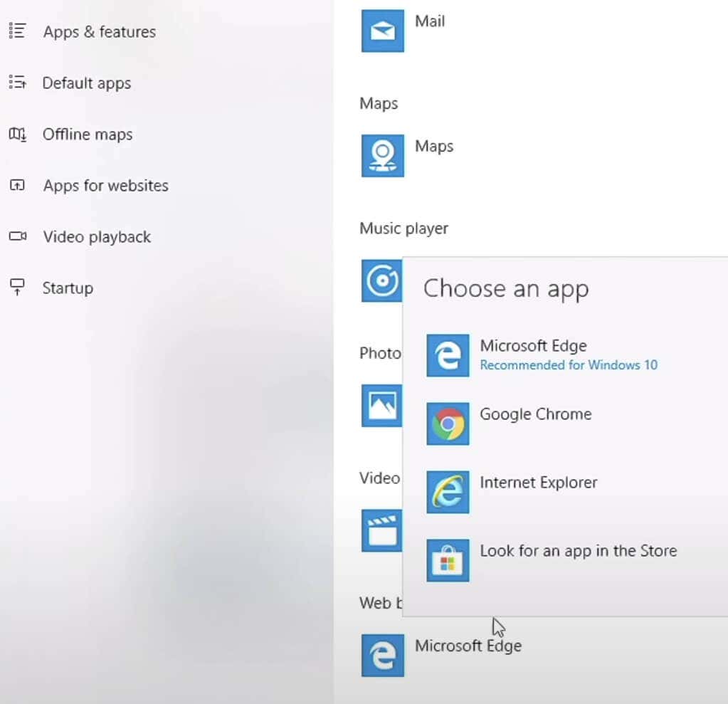Click current Microsoft Edge web browser default
The image size is (728, 704).
click(468, 646)
